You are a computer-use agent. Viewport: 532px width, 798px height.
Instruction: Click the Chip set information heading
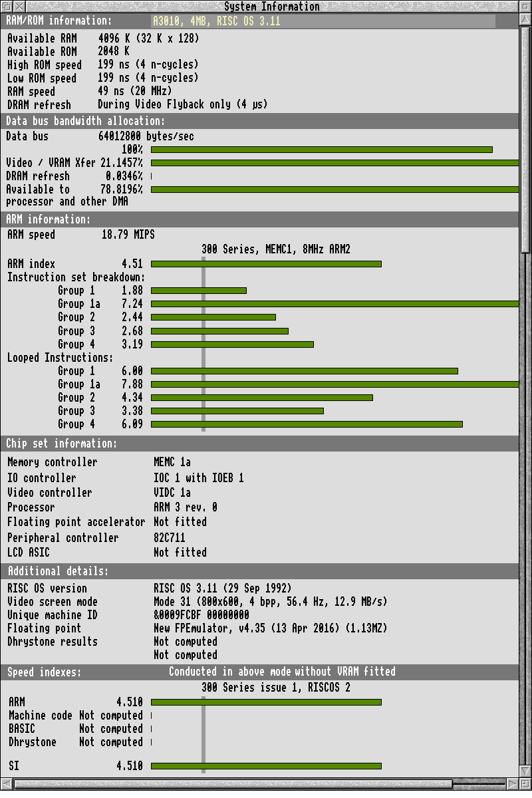(x=62, y=444)
